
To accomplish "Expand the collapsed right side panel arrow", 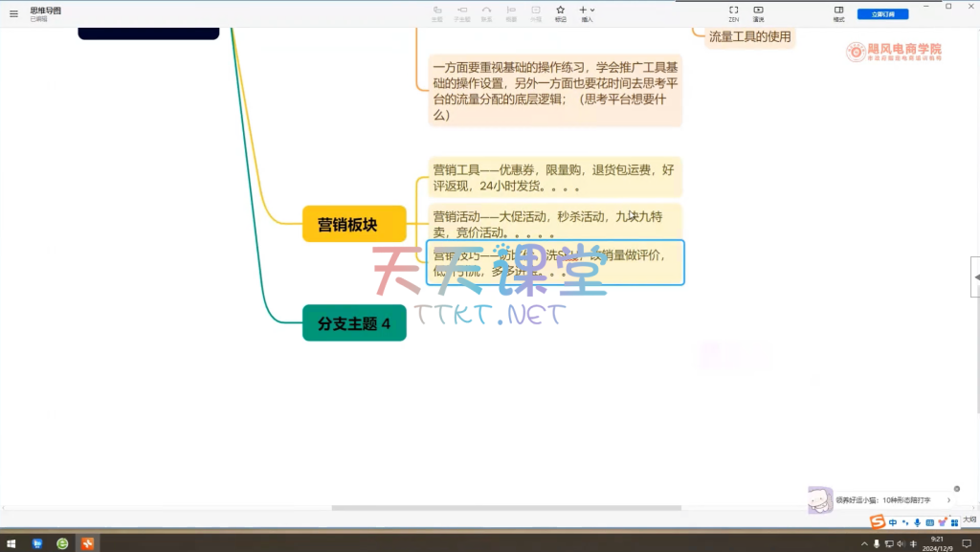I will pos(975,276).
